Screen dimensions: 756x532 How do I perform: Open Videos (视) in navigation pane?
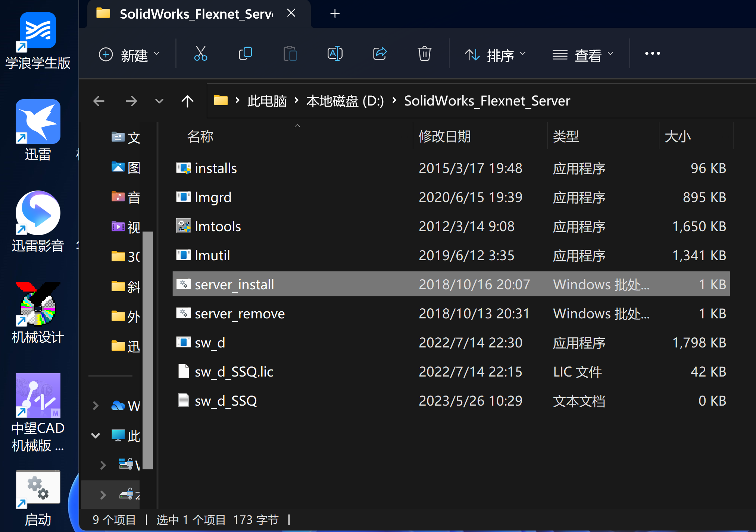click(x=125, y=227)
